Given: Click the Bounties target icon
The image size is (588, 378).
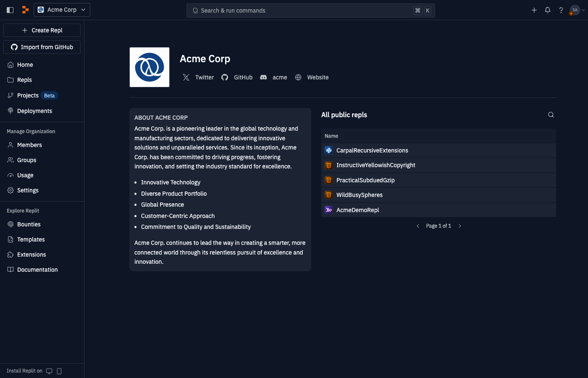Looking at the screenshot, I should [10, 224].
